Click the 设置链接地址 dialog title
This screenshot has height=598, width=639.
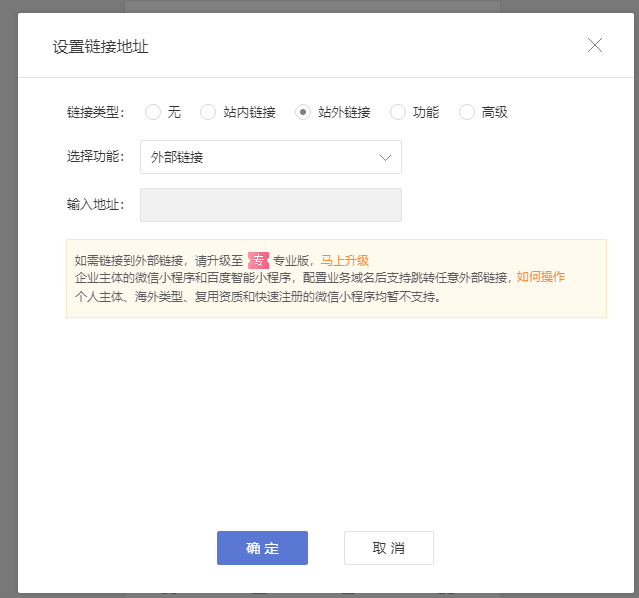pyautogui.click(x=100, y=47)
